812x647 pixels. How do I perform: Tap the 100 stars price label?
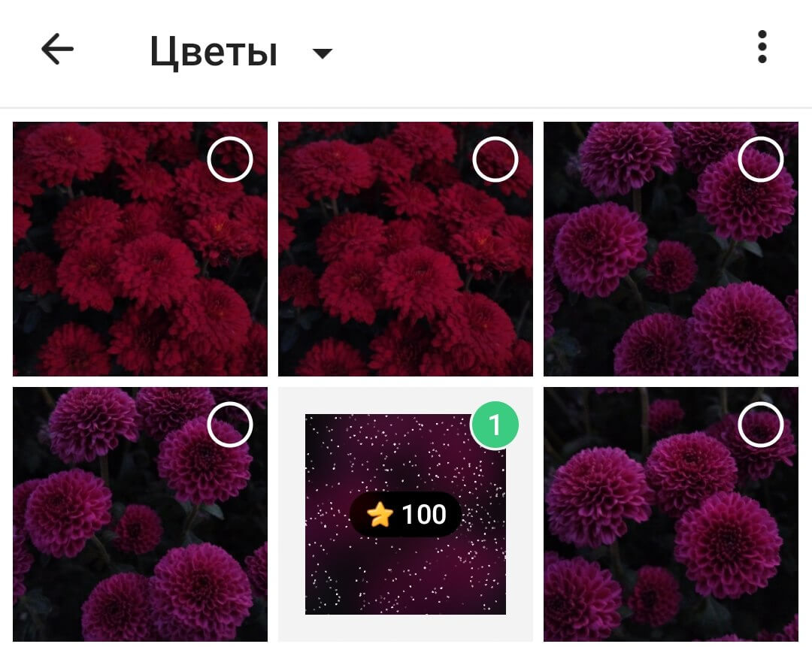405,515
